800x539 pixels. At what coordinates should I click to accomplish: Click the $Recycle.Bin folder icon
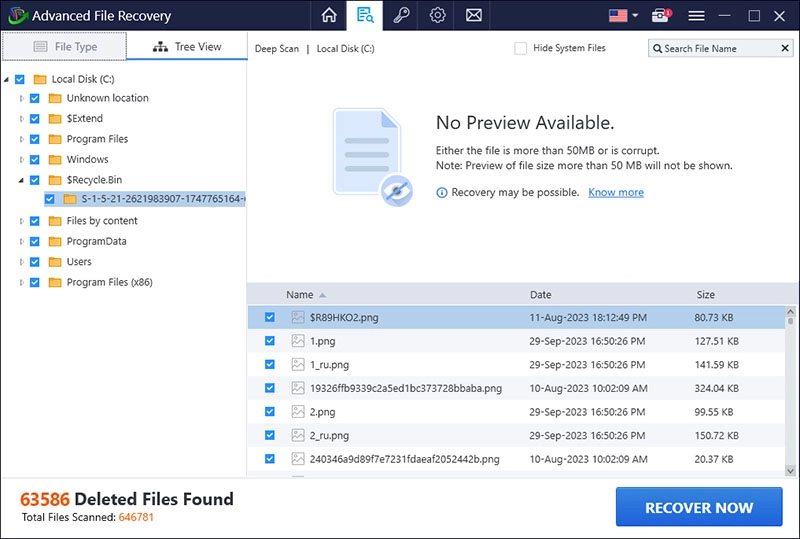pyautogui.click(x=55, y=180)
